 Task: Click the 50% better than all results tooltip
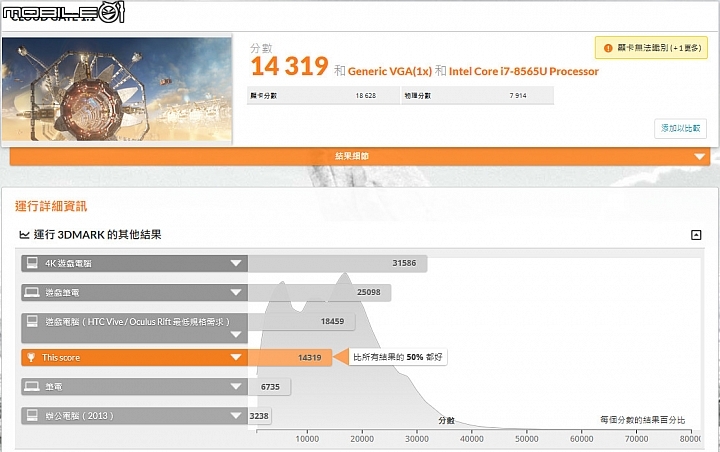(398, 357)
